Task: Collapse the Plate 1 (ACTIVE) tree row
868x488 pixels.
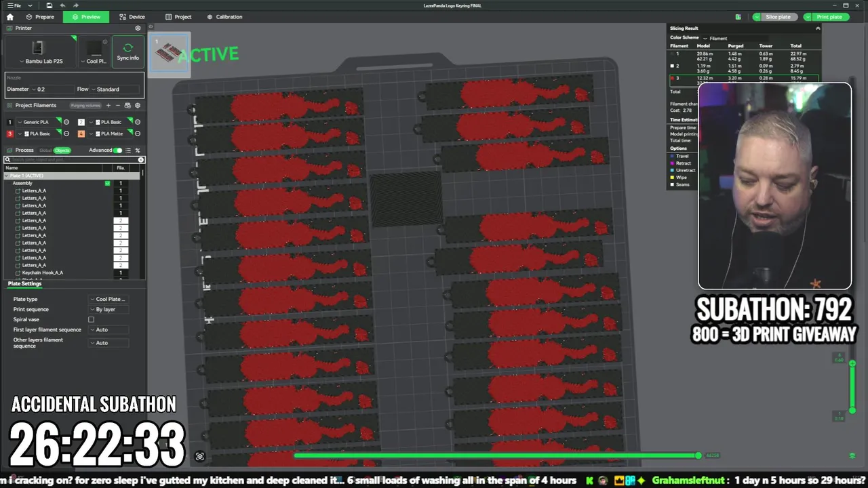Action: [7, 176]
